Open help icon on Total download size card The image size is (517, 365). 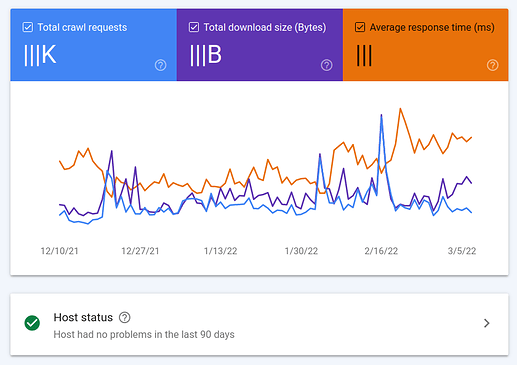point(326,65)
